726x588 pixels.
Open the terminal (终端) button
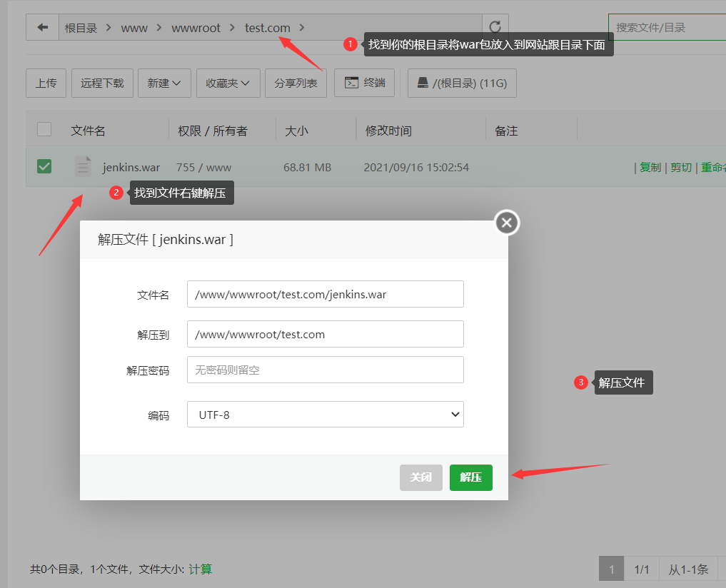364,83
